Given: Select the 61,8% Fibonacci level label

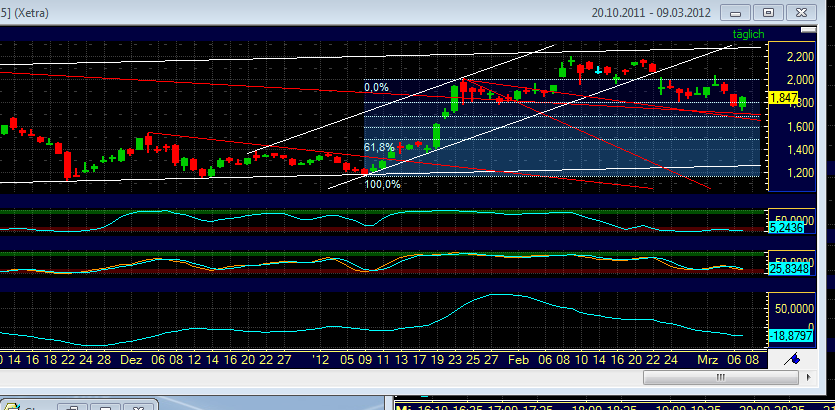Looking at the screenshot, I should pos(379,147).
